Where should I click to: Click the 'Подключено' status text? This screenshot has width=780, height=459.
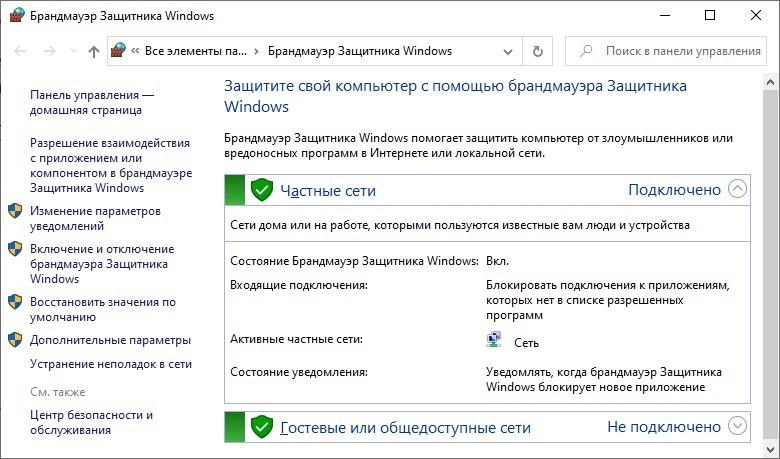tap(674, 189)
